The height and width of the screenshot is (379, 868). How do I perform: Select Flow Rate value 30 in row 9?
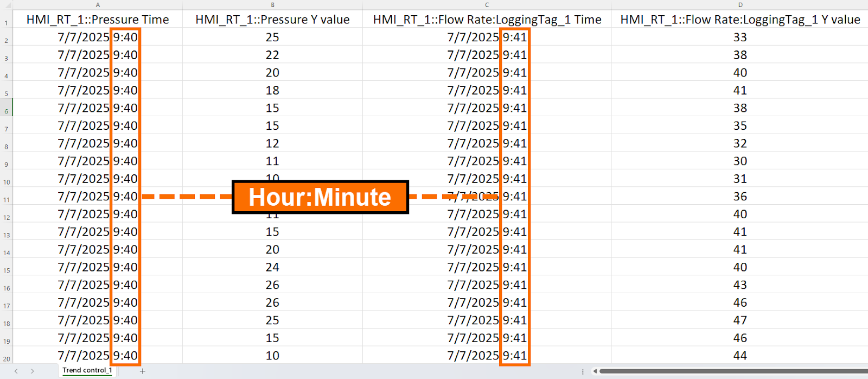[740, 161]
